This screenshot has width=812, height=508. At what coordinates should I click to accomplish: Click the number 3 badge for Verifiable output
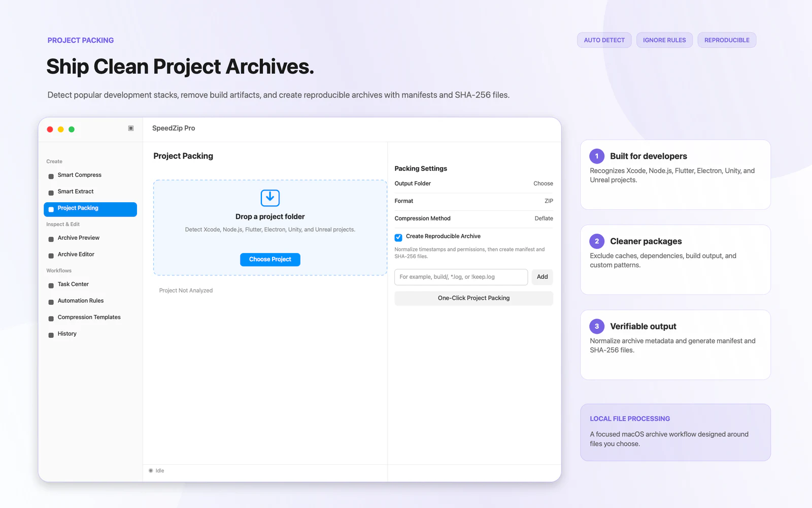[597, 326]
